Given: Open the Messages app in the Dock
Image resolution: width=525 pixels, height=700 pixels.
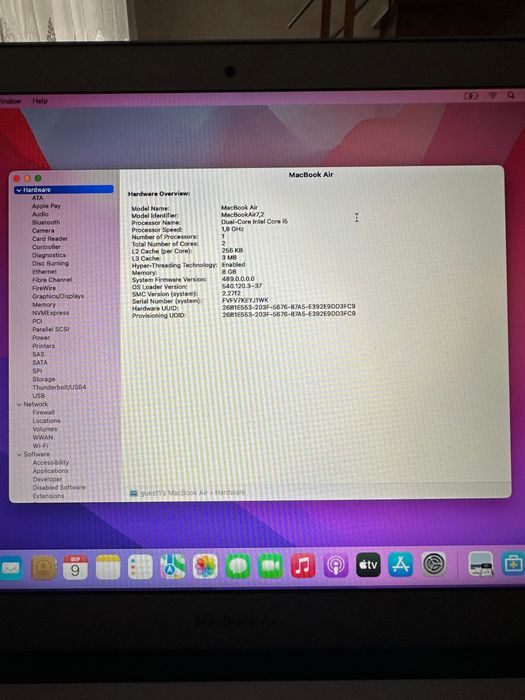Looking at the screenshot, I should point(238,566).
